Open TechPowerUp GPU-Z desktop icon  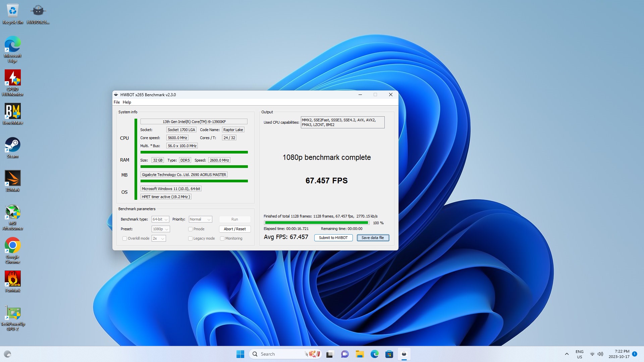12,317
